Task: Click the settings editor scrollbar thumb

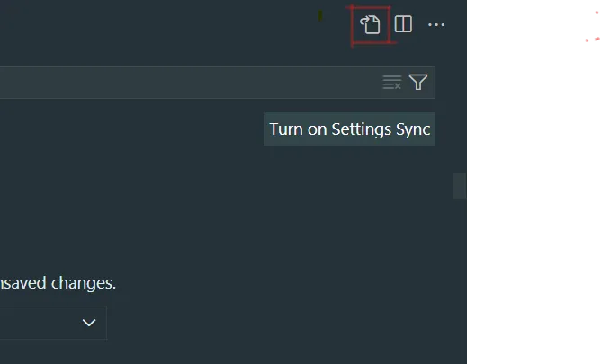Action: 460,185
